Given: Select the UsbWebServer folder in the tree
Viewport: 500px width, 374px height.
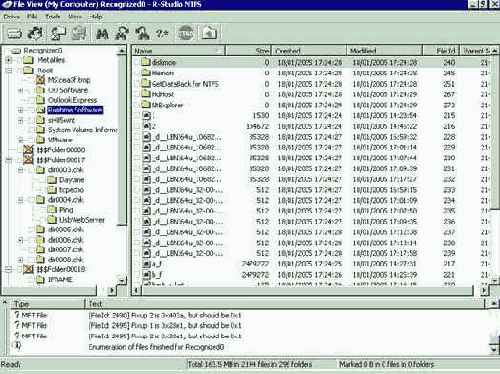Looking at the screenshot, I should click(82, 220).
